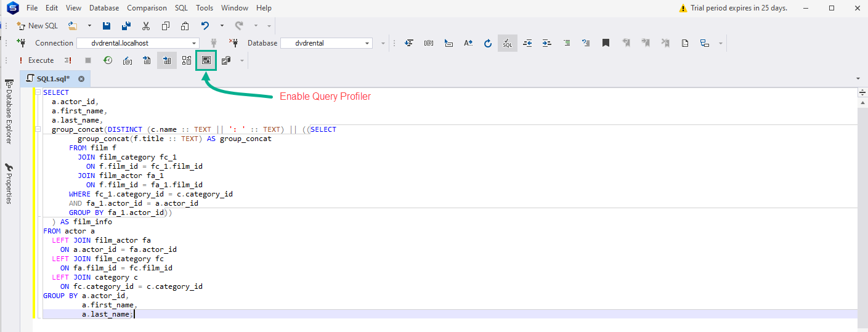
Task: Open the Database dvdrental combo box
Action: pyautogui.click(x=327, y=43)
